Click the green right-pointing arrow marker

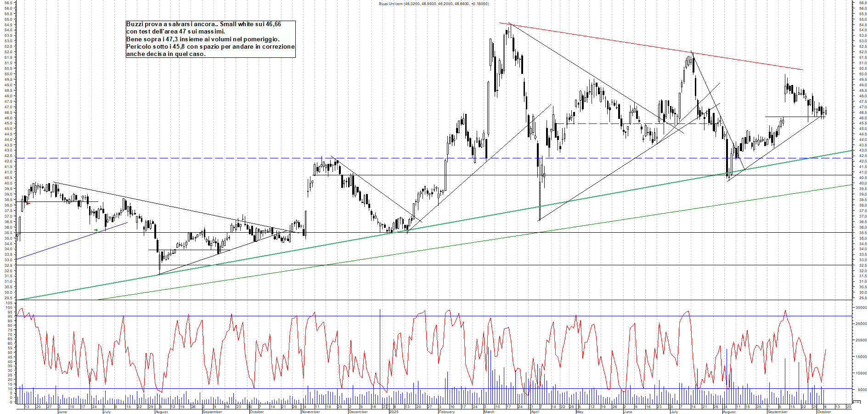pyautogui.click(x=96, y=230)
